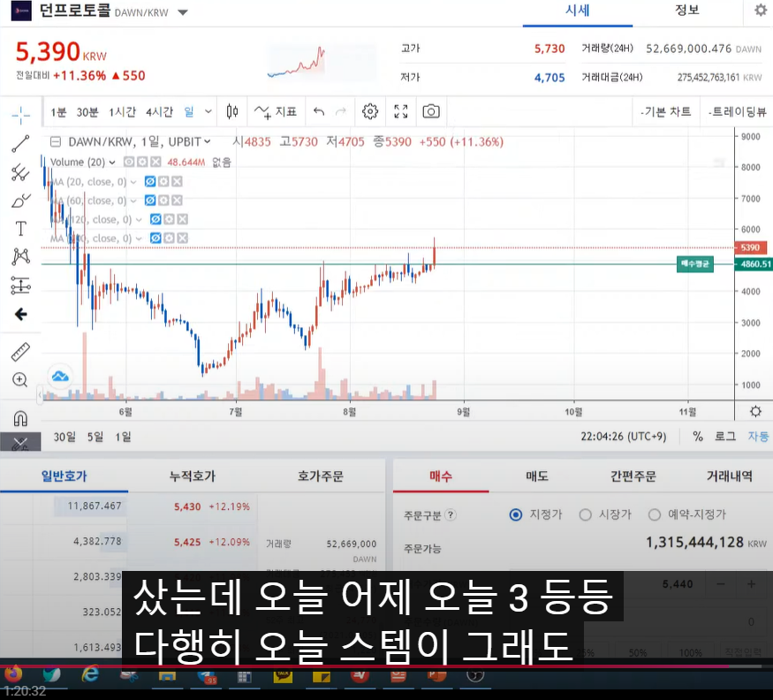Open the DAWN/KRW market selector dropdown

point(183,12)
